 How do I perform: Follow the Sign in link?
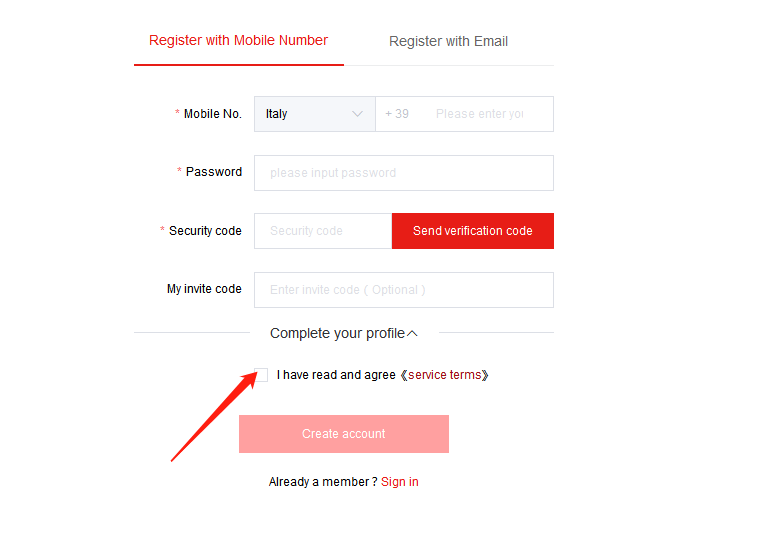pos(399,482)
